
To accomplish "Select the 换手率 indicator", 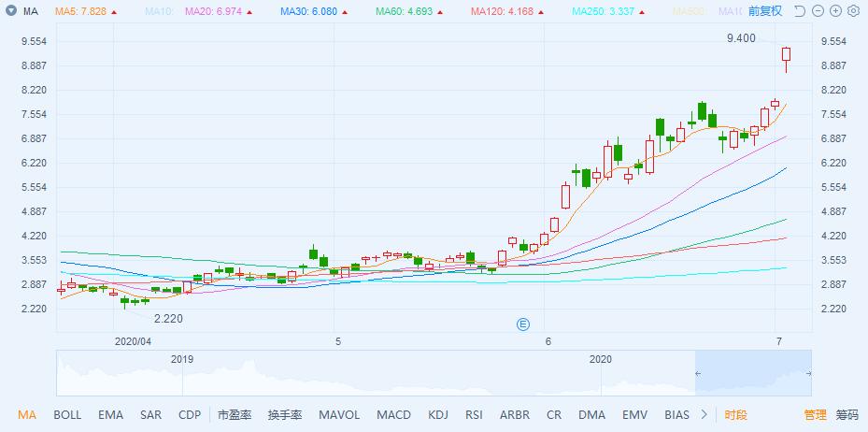I will (285, 415).
